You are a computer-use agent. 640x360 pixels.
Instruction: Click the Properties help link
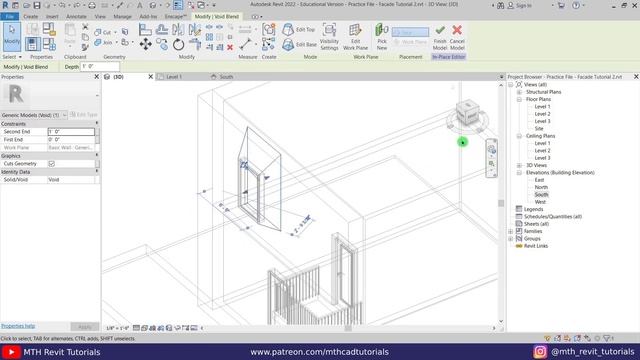pyautogui.click(x=18, y=326)
